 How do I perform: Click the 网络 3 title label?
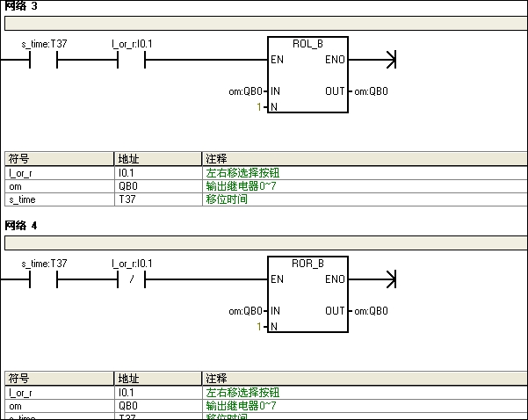(22, 6)
